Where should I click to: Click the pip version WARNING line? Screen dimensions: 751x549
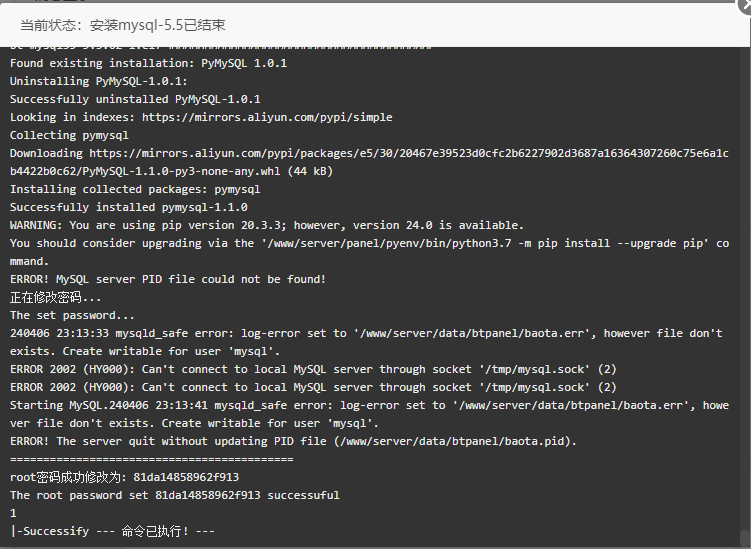tap(267, 225)
